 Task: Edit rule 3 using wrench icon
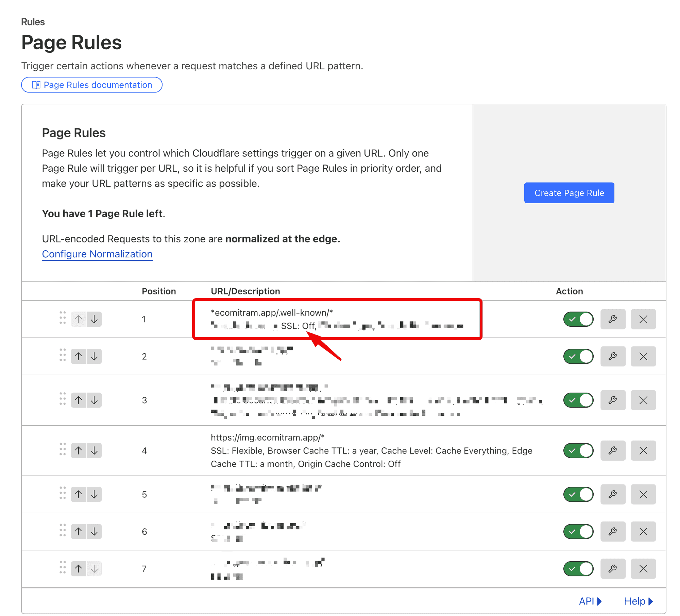click(613, 400)
